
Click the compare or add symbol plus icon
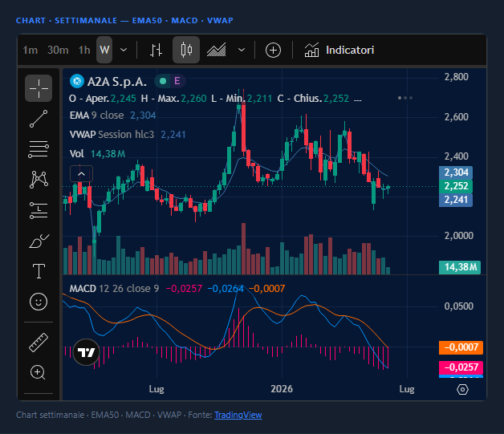[273, 51]
